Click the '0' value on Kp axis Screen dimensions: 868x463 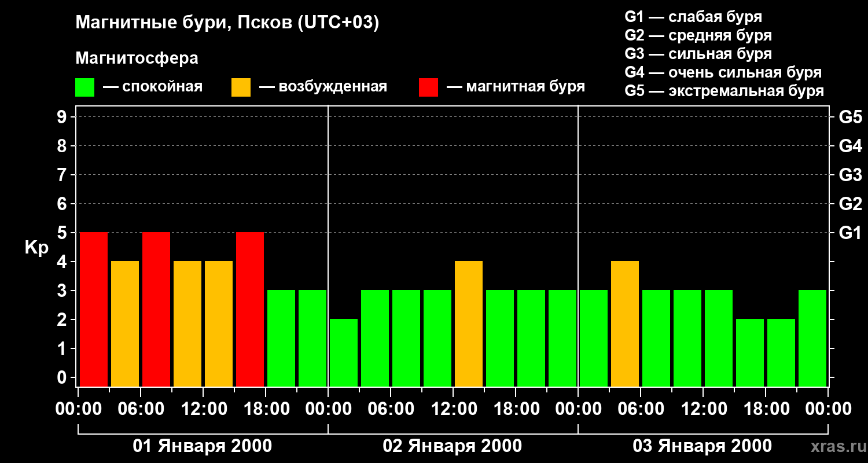click(63, 378)
